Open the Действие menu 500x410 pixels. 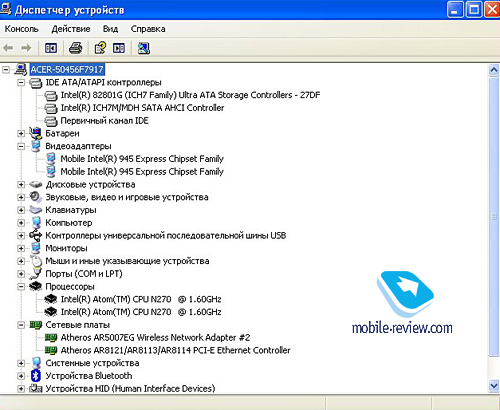coord(71,29)
